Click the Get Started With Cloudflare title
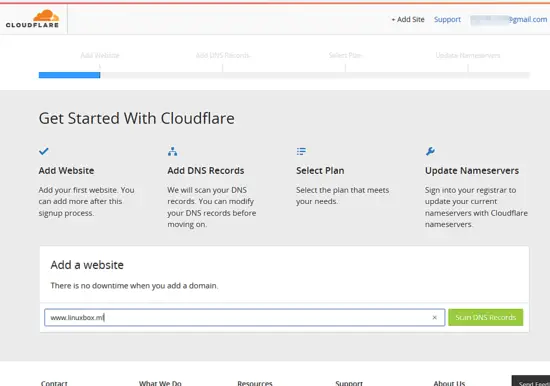 point(136,118)
